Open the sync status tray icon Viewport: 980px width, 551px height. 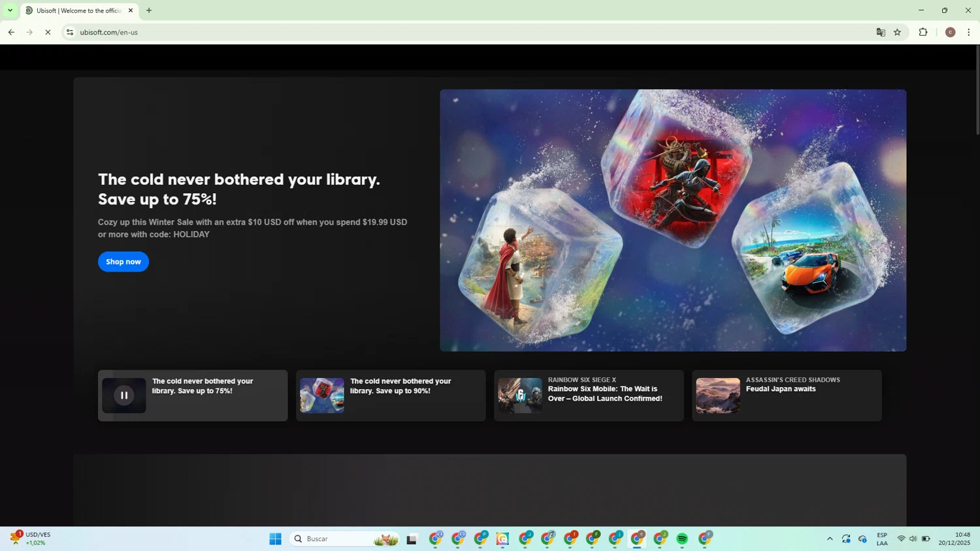pyautogui.click(x=846, y=539)
